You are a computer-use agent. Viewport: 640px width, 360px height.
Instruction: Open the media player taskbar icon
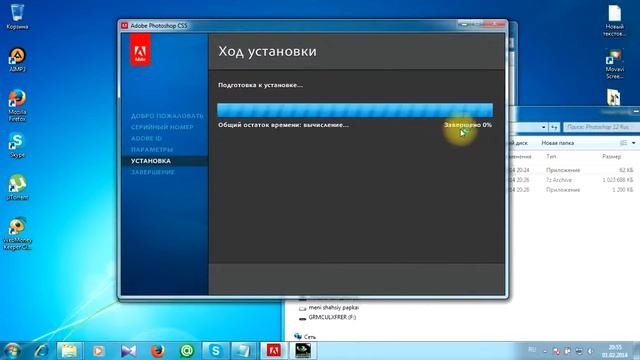(x=98, y=351)
